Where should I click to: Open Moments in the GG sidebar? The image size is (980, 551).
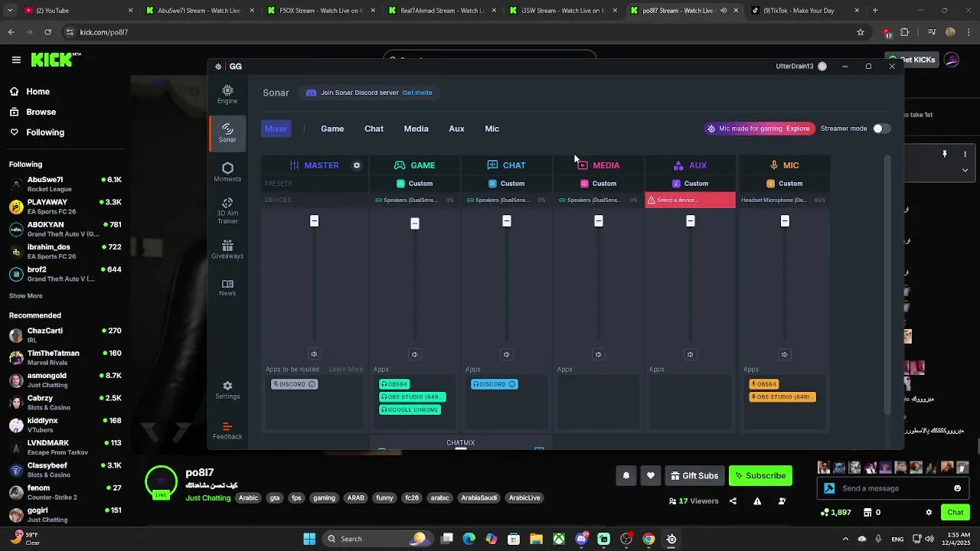[227, 172]
